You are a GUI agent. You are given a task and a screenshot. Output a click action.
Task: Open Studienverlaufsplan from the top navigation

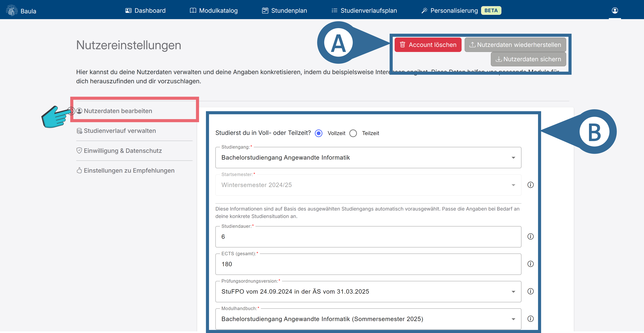[364, 11]
